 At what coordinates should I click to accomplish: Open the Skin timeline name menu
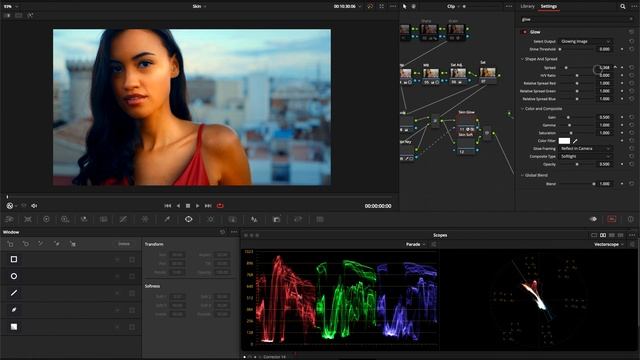point(199,7)
